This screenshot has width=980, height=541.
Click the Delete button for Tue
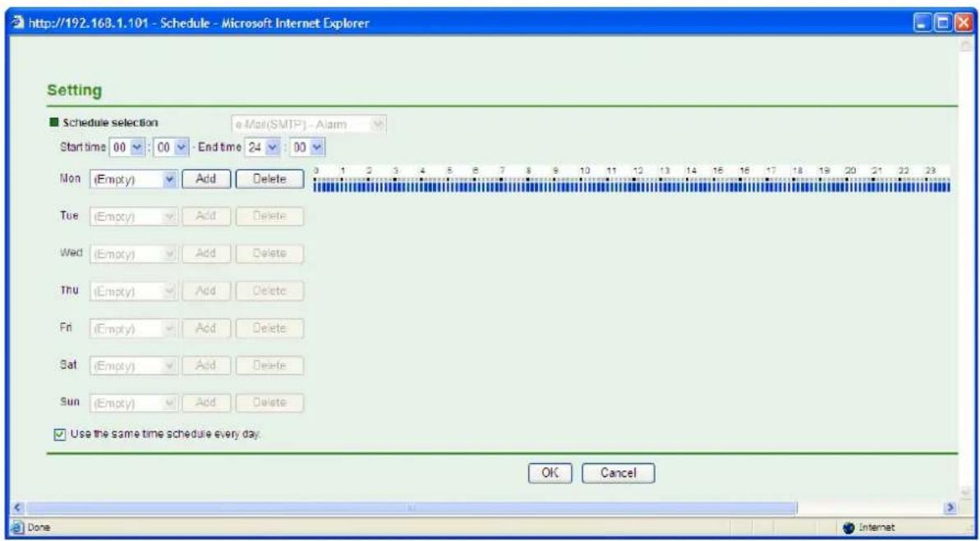click(269, 216)
